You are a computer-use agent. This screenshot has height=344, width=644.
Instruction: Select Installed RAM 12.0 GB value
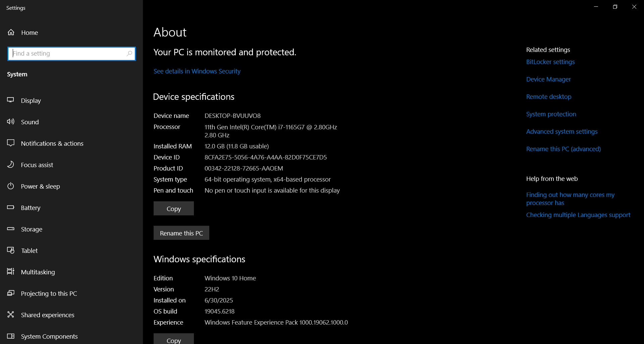pyautogui.click(x=236, y=146)
